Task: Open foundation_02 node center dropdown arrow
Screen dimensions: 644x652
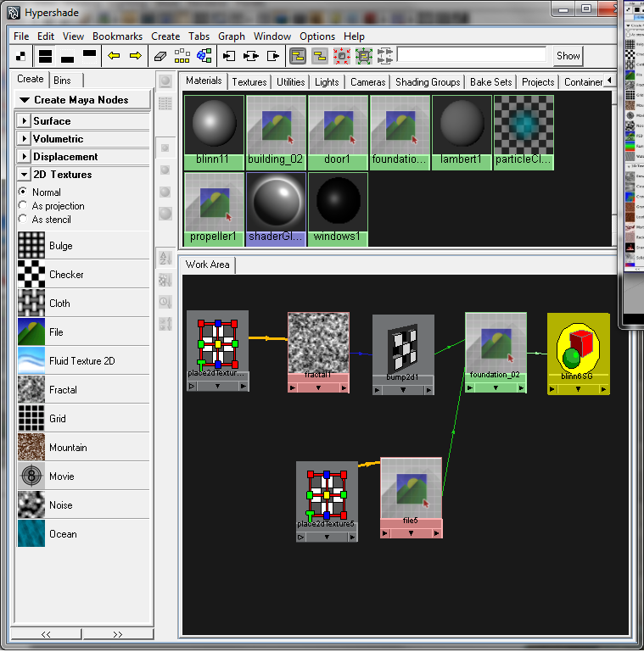Action: pos(496,388)
